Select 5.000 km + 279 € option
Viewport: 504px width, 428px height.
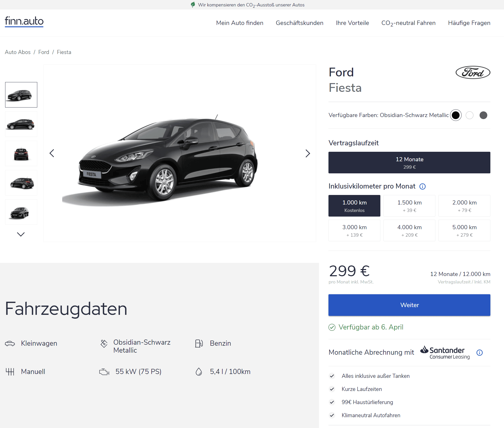[464, 230]
